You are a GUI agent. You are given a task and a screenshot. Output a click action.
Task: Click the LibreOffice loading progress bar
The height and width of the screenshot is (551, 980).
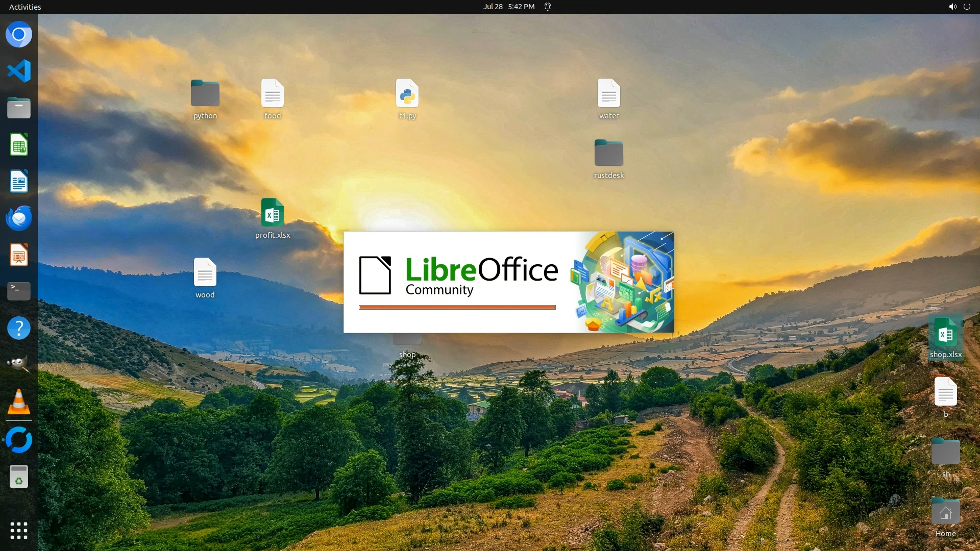click(x=457, y=308)
